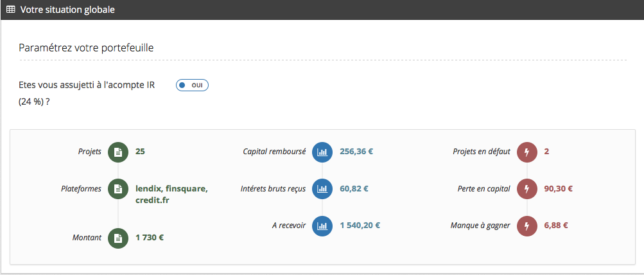Click the 1 730 € Montant value

tap(150, 238)
